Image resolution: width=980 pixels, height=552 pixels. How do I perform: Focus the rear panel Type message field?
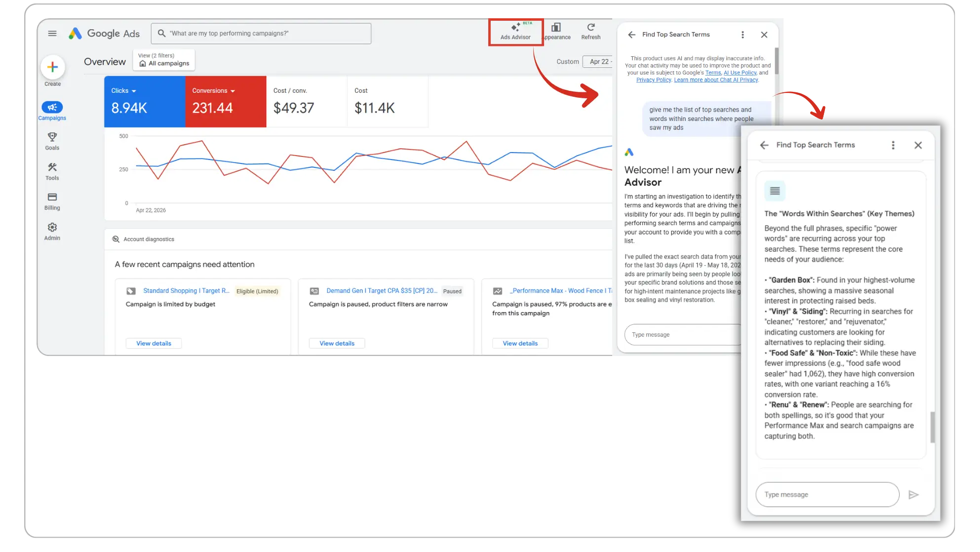tap(684, 335)
